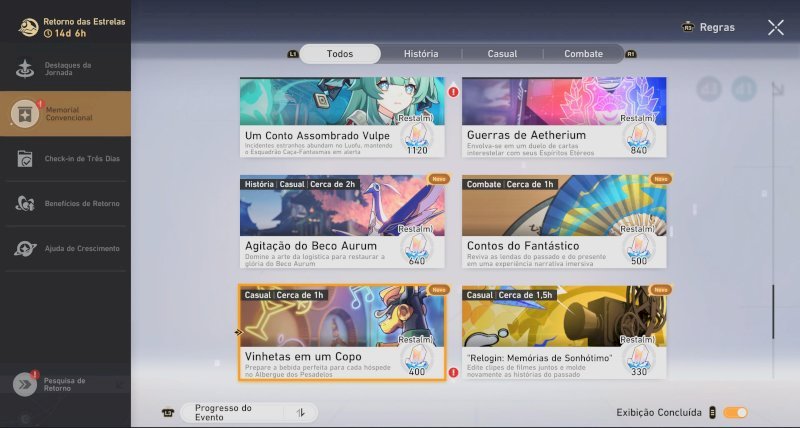The width and height of the screenshot is (800, 428).
Task: Click Novo badge on Agitação do Beco Aurum
Action: coord(439,179)
